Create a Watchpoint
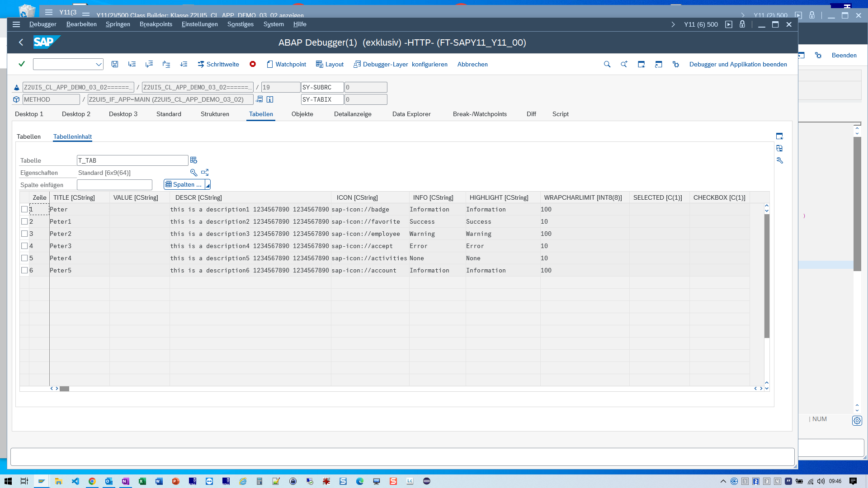Screen dimensions: 868x488 tap(286, 64)
